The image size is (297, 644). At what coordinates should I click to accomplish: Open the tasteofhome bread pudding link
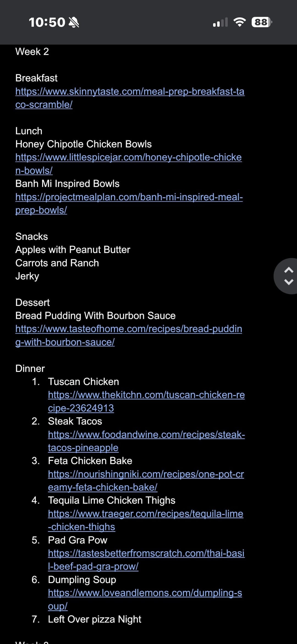click(x=128, y=329)
